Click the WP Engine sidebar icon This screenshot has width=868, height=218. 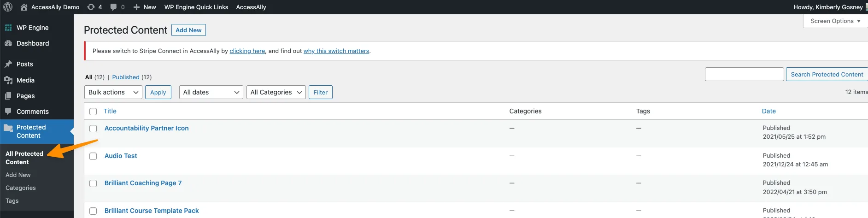point(8,28)
